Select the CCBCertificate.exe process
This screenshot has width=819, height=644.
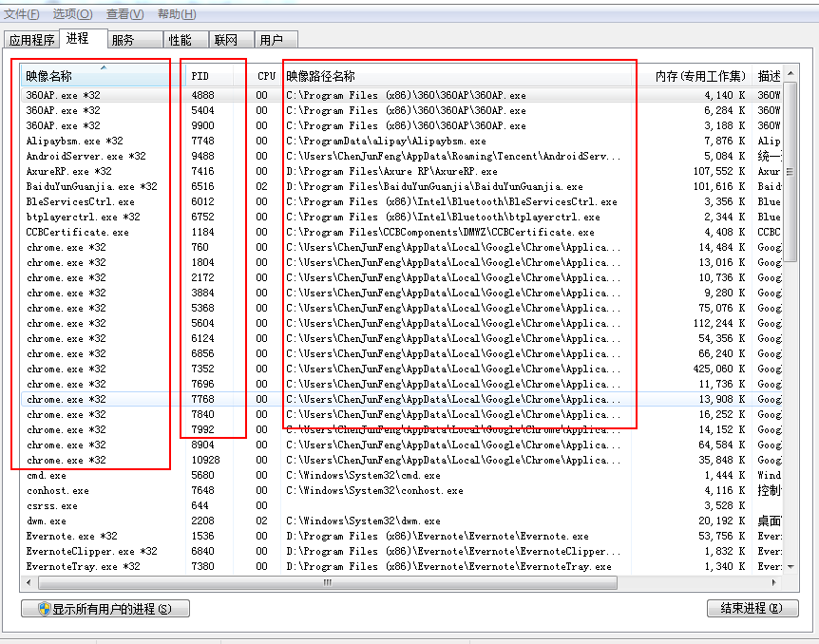click(401, 232)
